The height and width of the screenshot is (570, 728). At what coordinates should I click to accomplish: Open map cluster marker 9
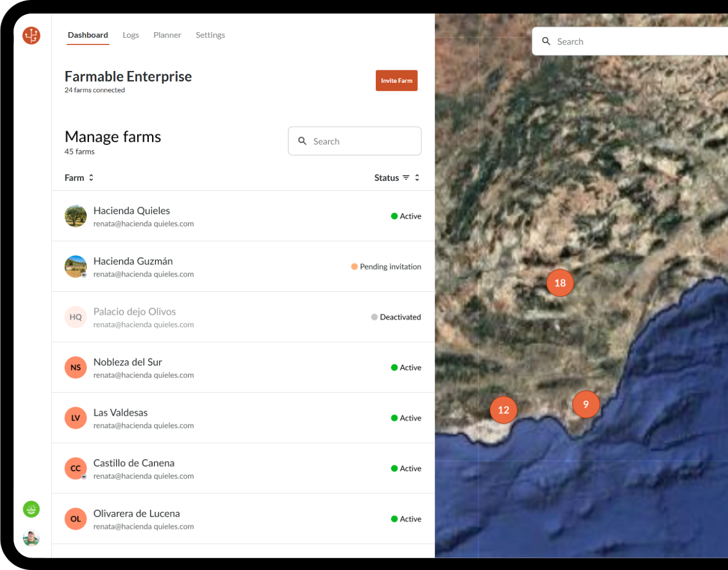[586, 404]
